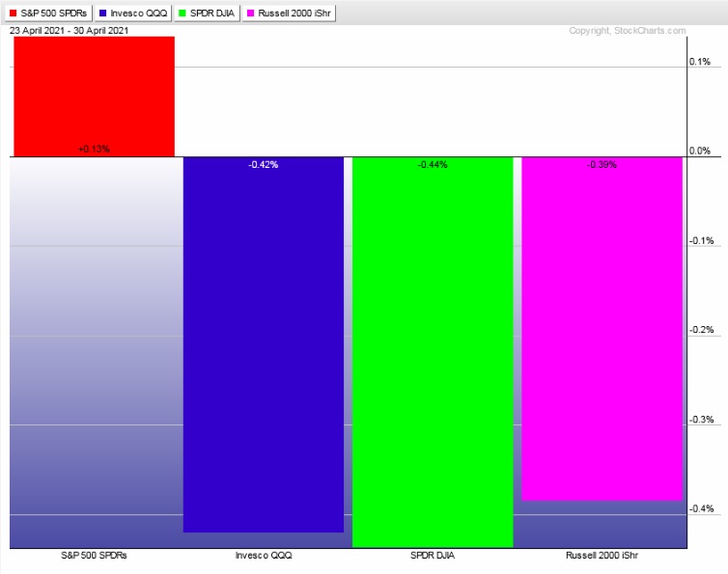
Task: Click the -0.44% value label
Action: point(433,165)
